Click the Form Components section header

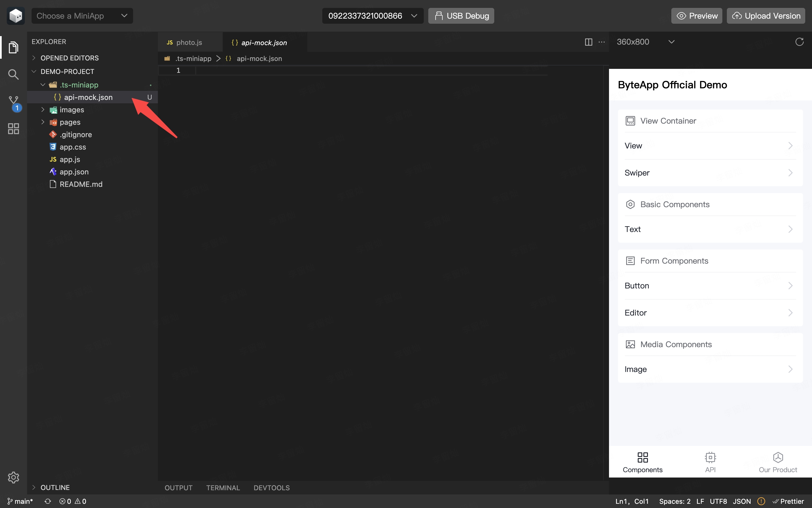tap(710, 261)
